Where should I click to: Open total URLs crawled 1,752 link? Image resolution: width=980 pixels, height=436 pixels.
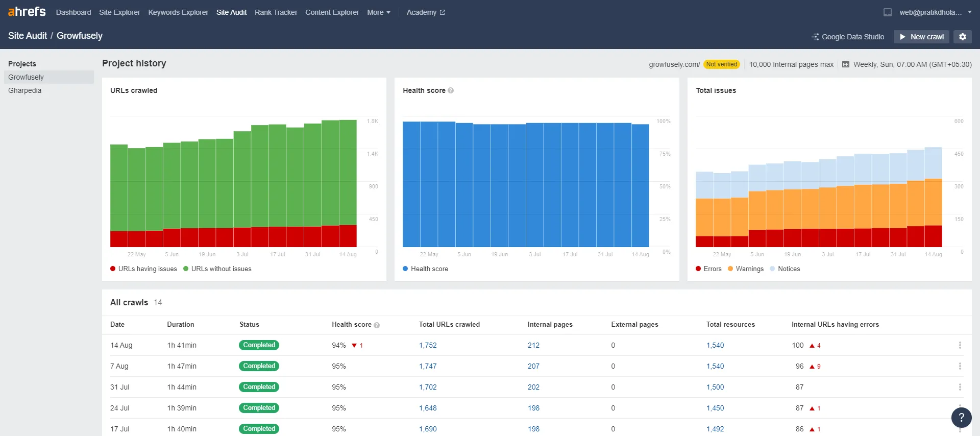click(428, 346)
